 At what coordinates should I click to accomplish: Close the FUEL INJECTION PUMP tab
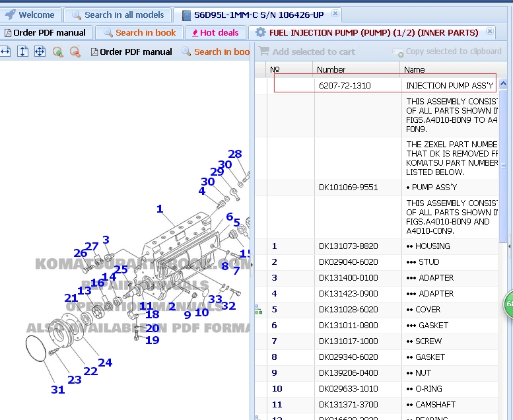(x=490, y=31)
